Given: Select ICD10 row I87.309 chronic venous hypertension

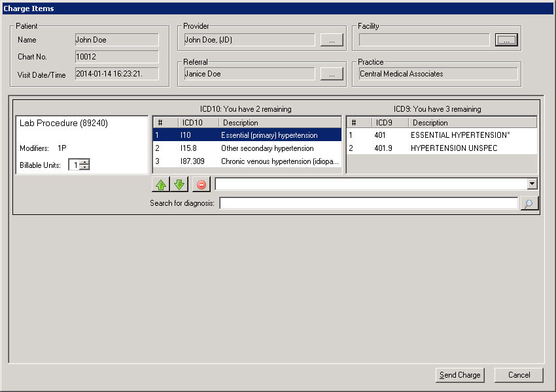Looking at the screenshot, I should click(x=247, y=161).
